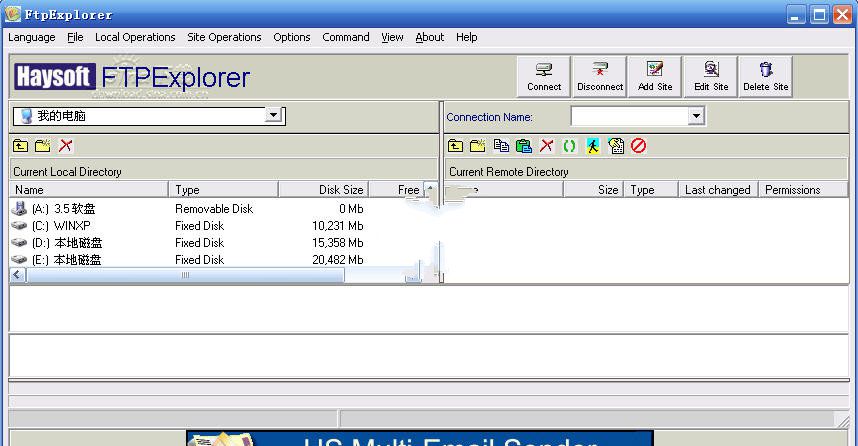Open the About menu

point(430,37)
